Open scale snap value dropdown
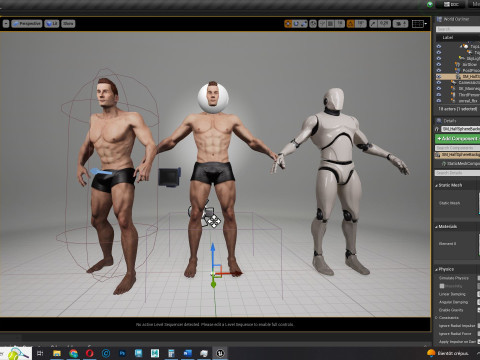This screenshot has width=480, height=360. pyautogui.click(x=384, y=24)
